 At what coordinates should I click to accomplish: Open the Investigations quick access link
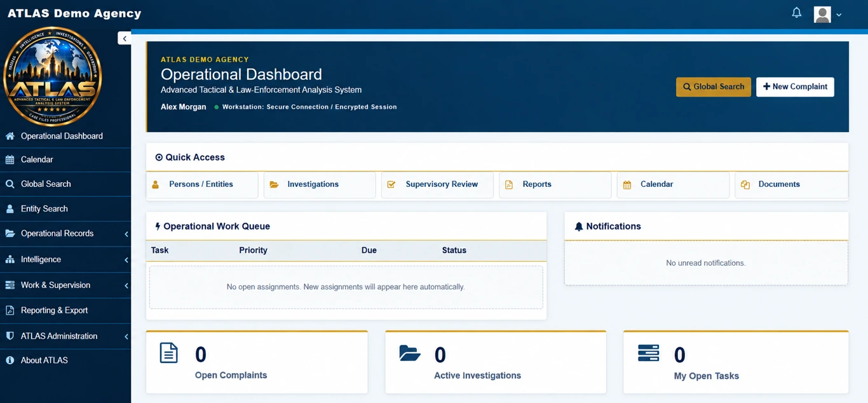tap(320, 185)
